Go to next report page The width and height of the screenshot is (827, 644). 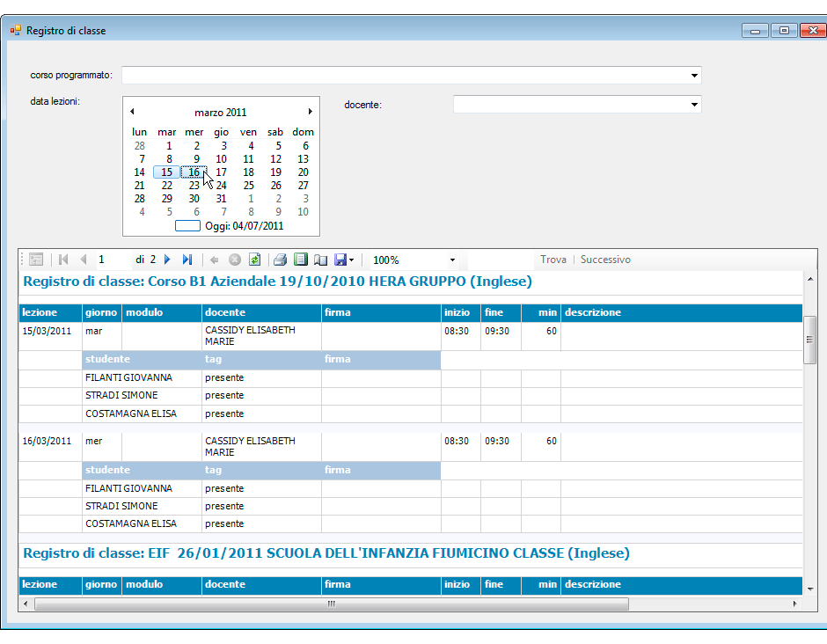(x=167, y=260)
